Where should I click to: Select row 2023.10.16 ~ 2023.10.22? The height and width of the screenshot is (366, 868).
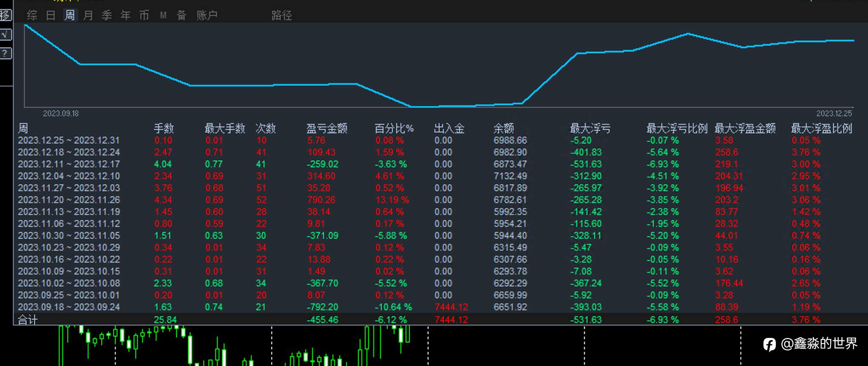tap(440, 260)
